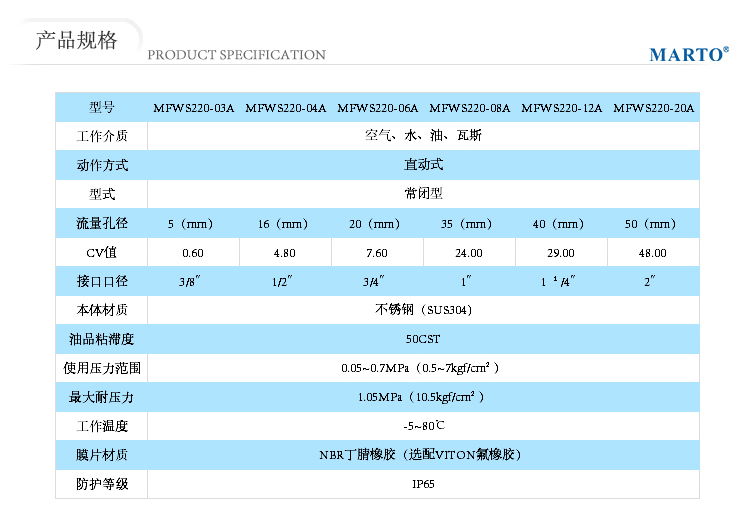Click the 35 (mm) orifice size cell
This screenshot has height=519, width=750.
469,224
